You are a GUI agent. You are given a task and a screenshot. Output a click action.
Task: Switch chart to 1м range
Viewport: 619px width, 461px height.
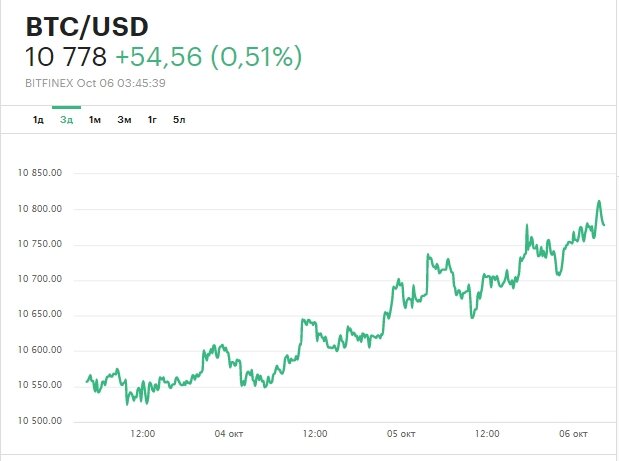click(95, 120)
